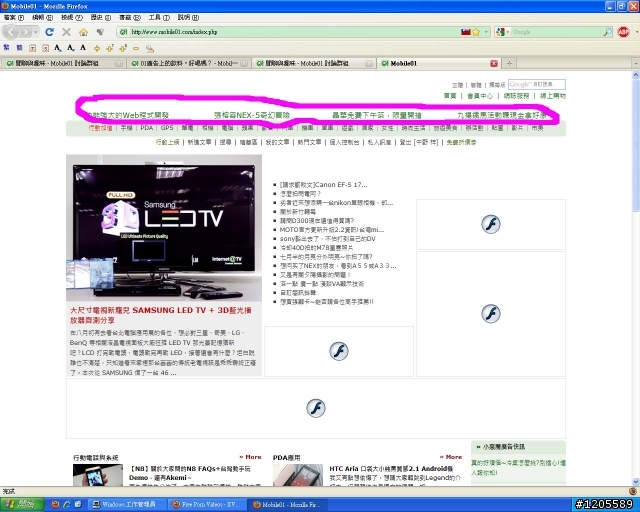Image resolution: width=640 pixels, height=512 pixels.
Task: Open the Edit (E) menu
Action: tap(42, 18)
